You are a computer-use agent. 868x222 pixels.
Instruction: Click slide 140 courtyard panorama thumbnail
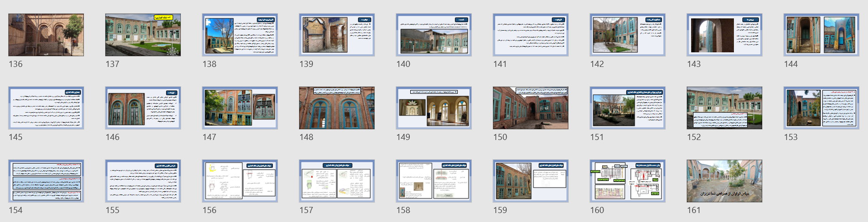pyautogui.click(x=434, y=35)
